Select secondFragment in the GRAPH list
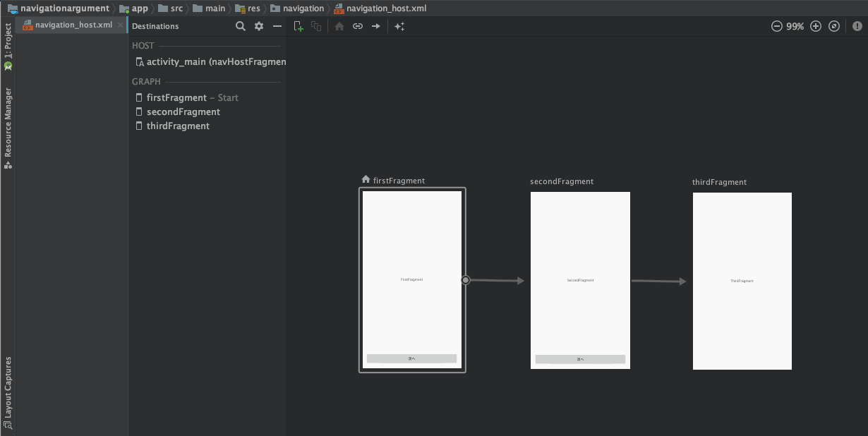Viewport: 868px width, 436px height. (178, 111)
